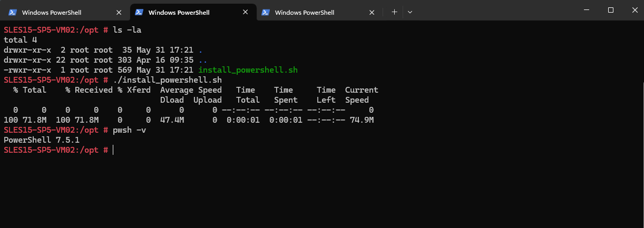The height and width of the screenshot is (228, 644).
Task: Click the 'Xferd' column header
Action: pos(139,90)
